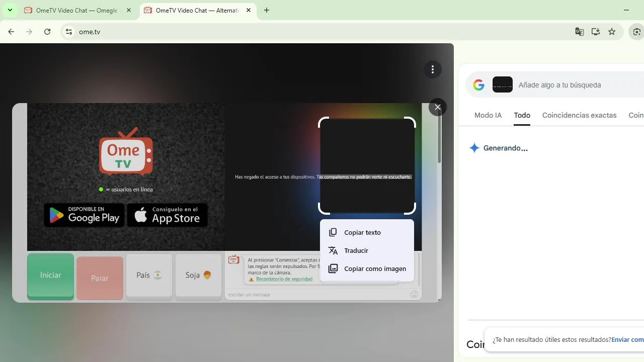
Task: View site information icon in address bar
Action: [x=69, y=32]
